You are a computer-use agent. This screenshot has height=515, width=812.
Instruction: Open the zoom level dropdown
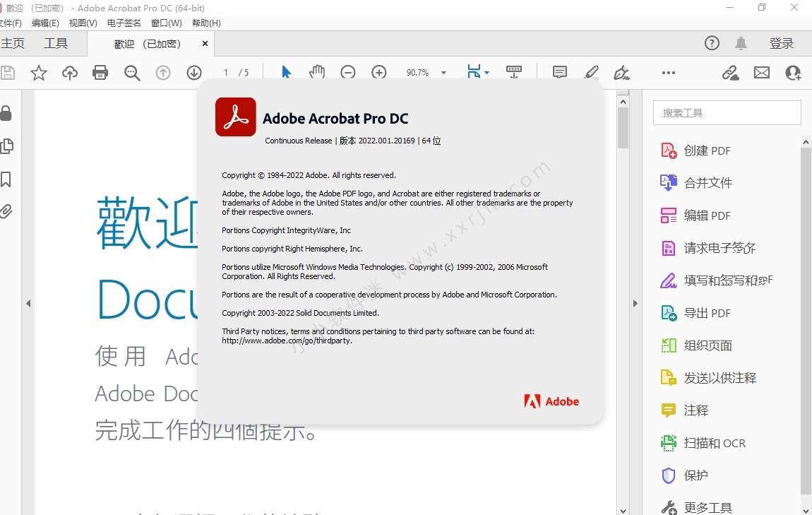[x=443, y=73]
